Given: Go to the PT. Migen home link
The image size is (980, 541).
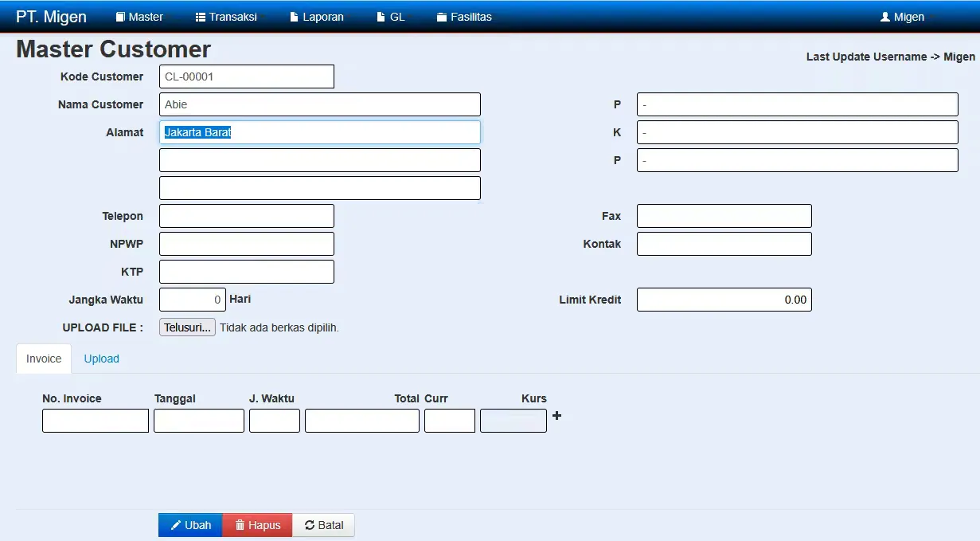Looking at the screenshot, I should point(51,17).
